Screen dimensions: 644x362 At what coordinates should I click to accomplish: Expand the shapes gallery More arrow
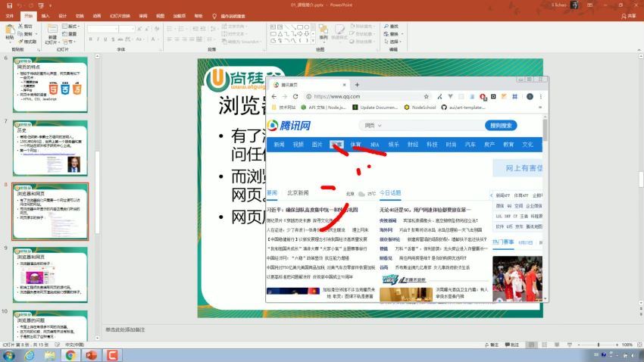tap(314, 41)
